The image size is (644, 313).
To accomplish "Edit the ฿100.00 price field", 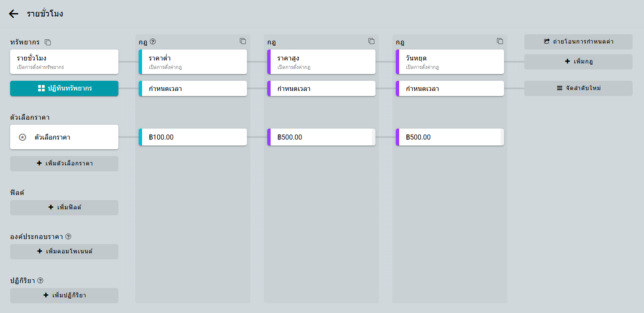I will point(194,137).
